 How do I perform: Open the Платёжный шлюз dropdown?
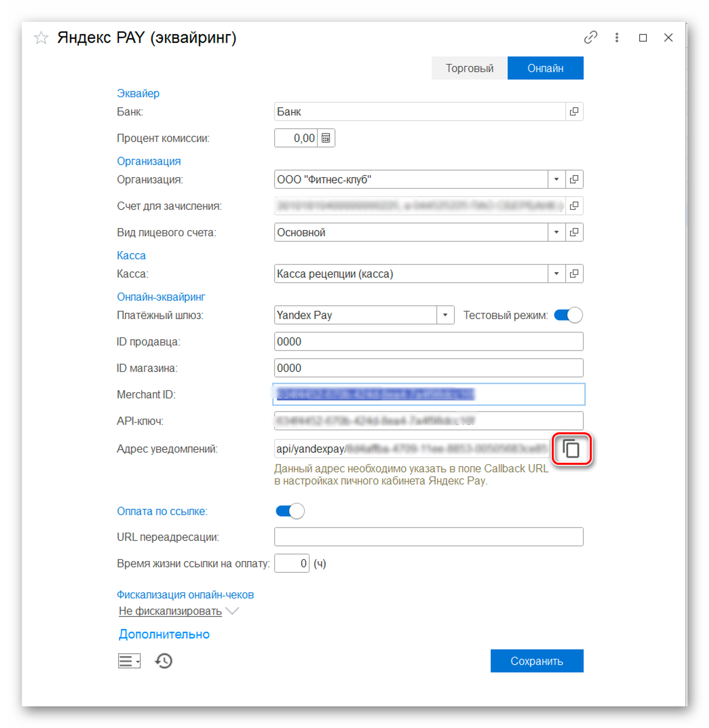[445, 315]
